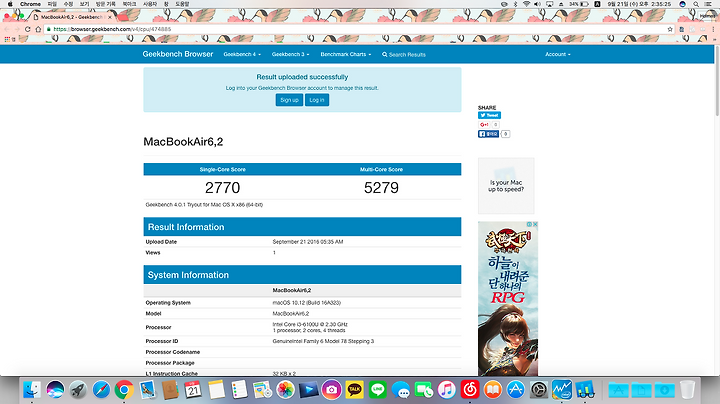Open Messages app in the dock

tap(401, 390)
